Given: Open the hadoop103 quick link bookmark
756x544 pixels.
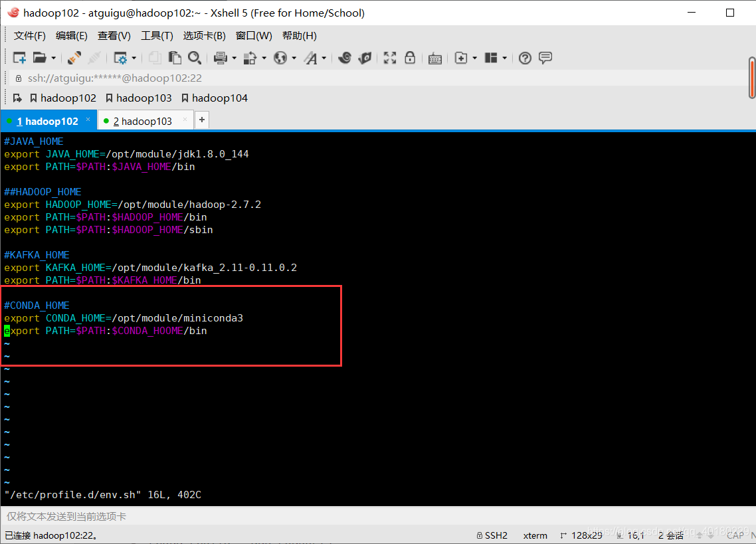Looking at the screenshot, I should click(138, 98).
